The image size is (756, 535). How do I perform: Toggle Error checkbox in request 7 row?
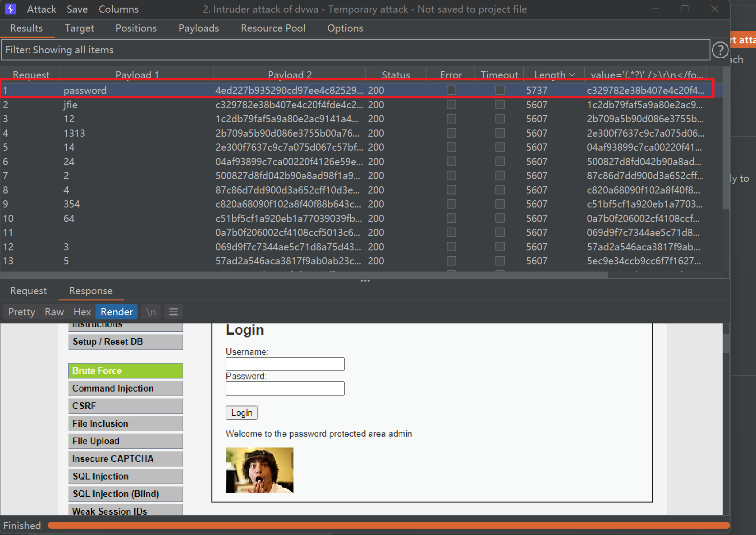coord(451,175)
